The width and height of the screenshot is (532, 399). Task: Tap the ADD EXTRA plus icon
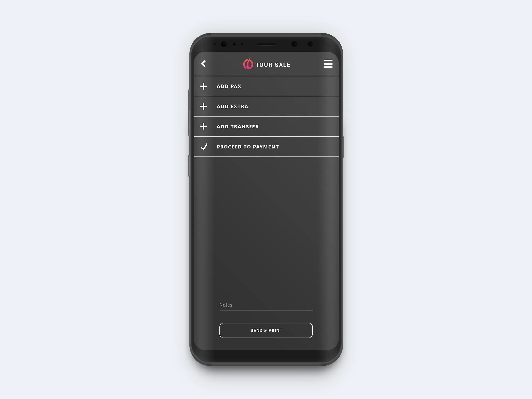(204, 106)
